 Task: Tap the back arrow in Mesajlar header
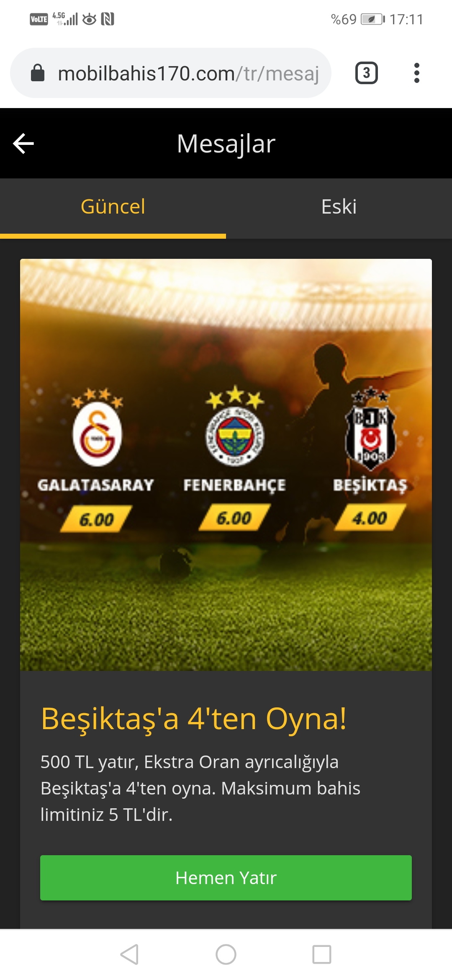point(23,144)
